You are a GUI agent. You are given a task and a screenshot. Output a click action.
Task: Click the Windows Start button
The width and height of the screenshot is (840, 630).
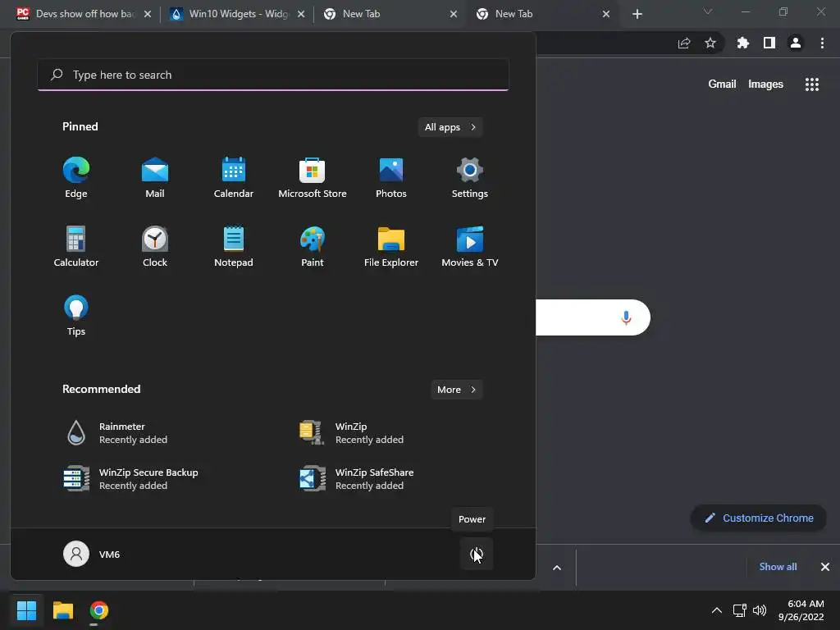coord(27,610)
